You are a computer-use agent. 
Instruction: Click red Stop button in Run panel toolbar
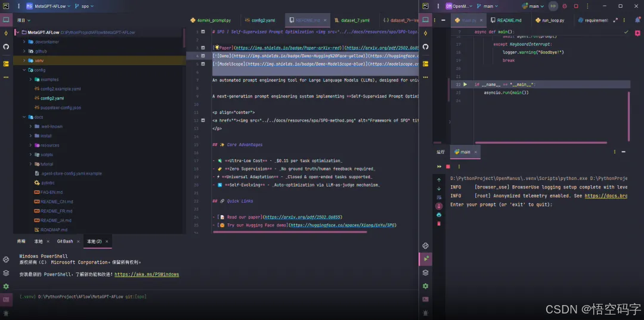(x=448, y=167)
